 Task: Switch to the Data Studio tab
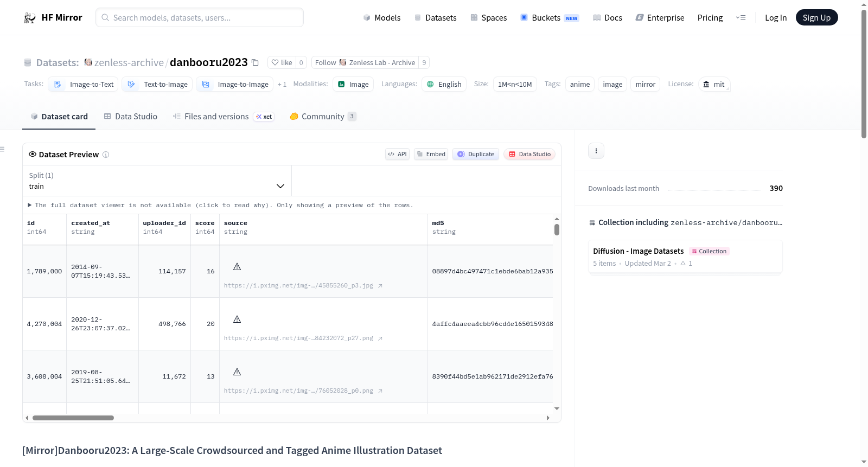(x=131, y=117)
